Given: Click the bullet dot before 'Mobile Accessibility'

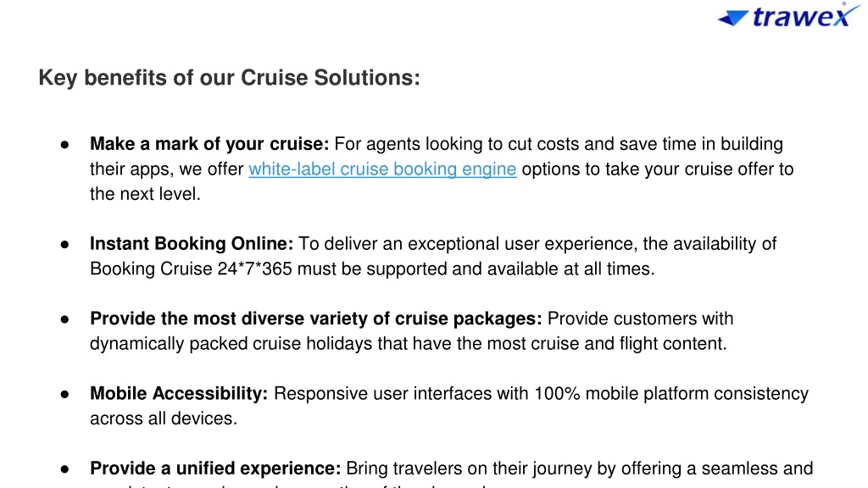Looking at the screenshot, I should (64, 394).
